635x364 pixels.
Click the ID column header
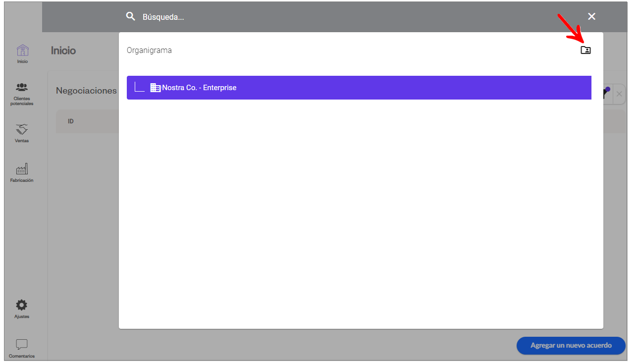coord(71,121)
